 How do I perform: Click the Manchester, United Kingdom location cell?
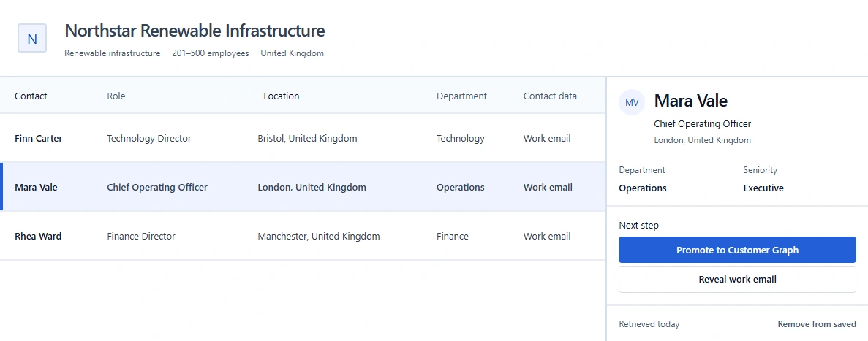point(319,236)
